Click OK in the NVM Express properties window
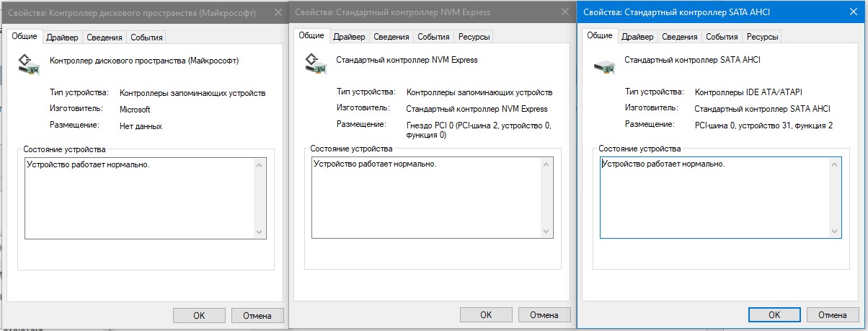Viewport: 868px width, 331px height. pos(486,315)
